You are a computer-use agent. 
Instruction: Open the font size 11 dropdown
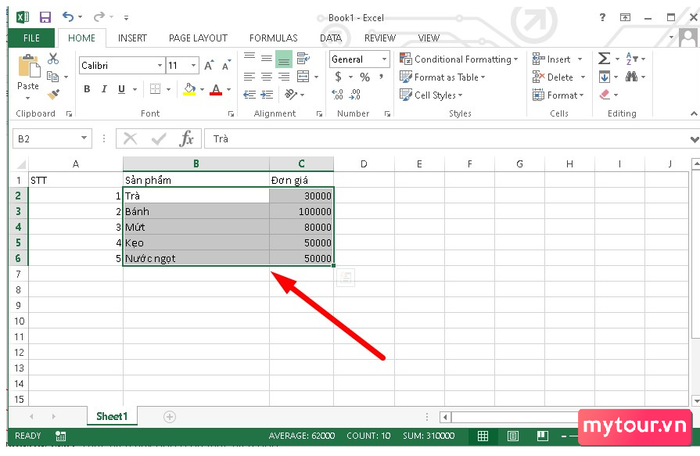194,65
